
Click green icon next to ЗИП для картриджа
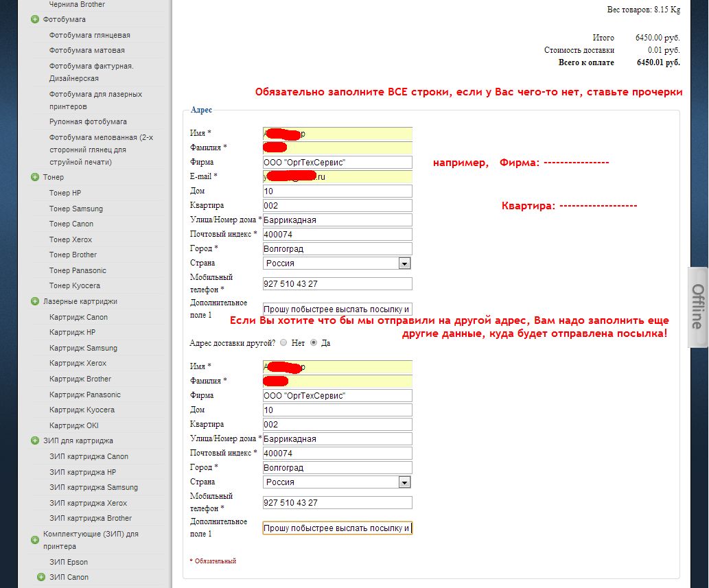[x=35, y=440]
